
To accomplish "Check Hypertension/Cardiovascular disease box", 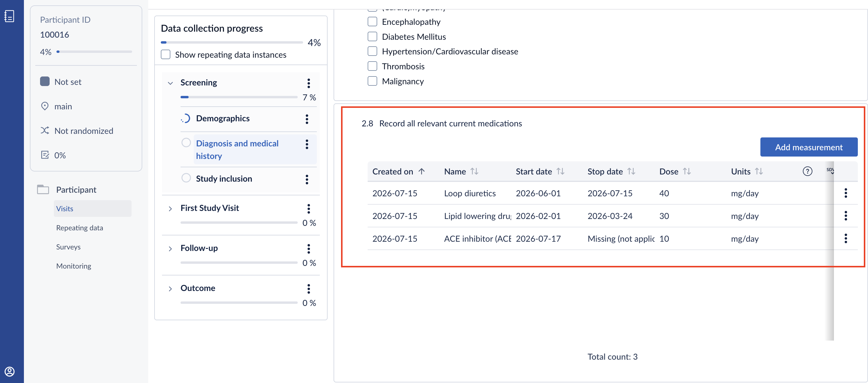I will [372, 52].
